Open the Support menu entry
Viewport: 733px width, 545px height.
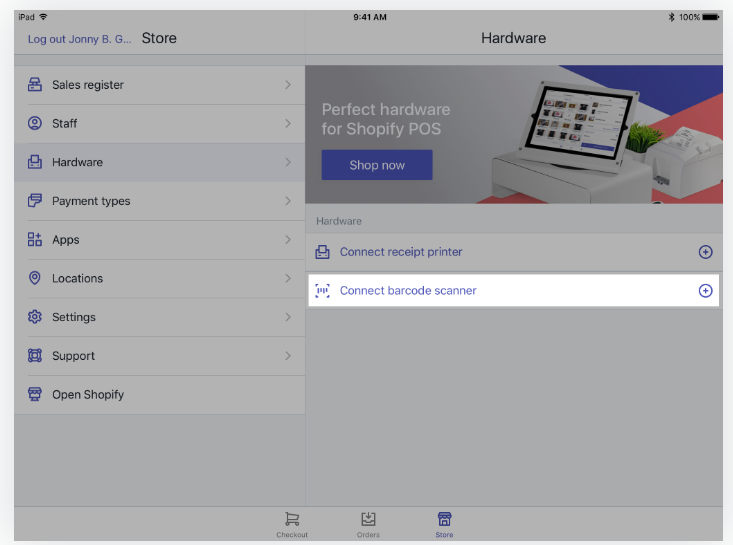[x=159, y=356]
